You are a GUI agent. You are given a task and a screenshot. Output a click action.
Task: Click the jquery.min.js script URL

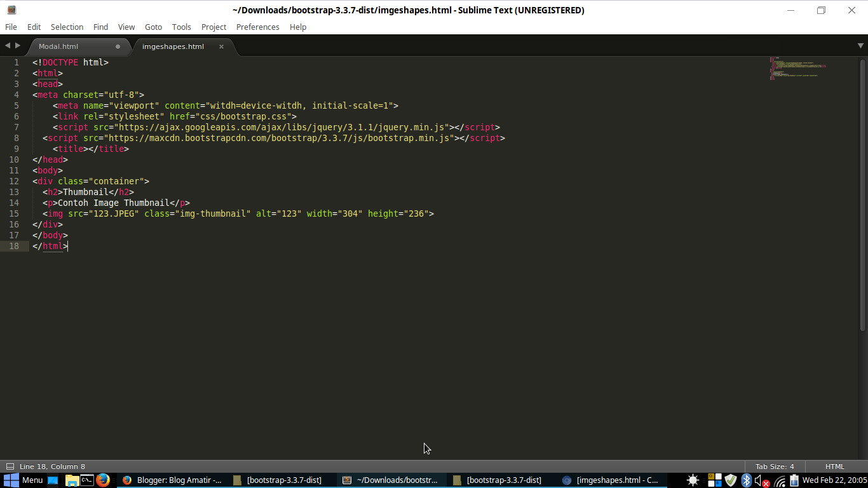[x=281, y=127]
